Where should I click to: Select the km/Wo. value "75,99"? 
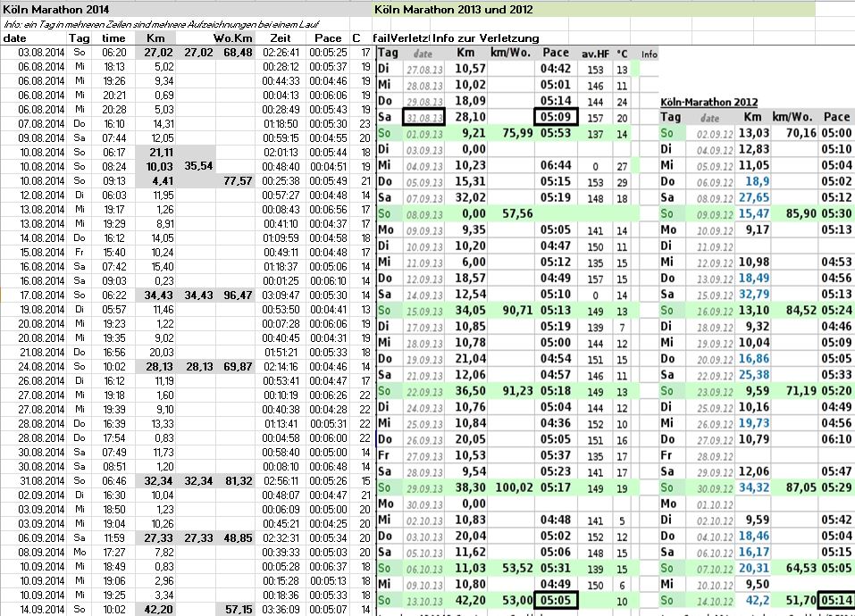tap(517, 133)
